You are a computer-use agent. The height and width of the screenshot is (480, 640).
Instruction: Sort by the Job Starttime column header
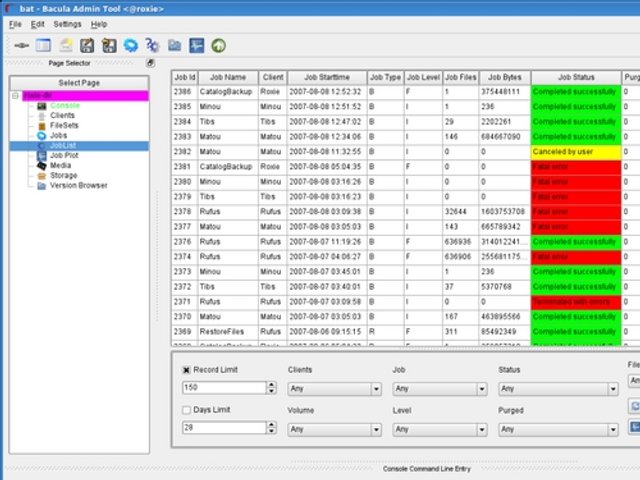[x=327, y=77]
